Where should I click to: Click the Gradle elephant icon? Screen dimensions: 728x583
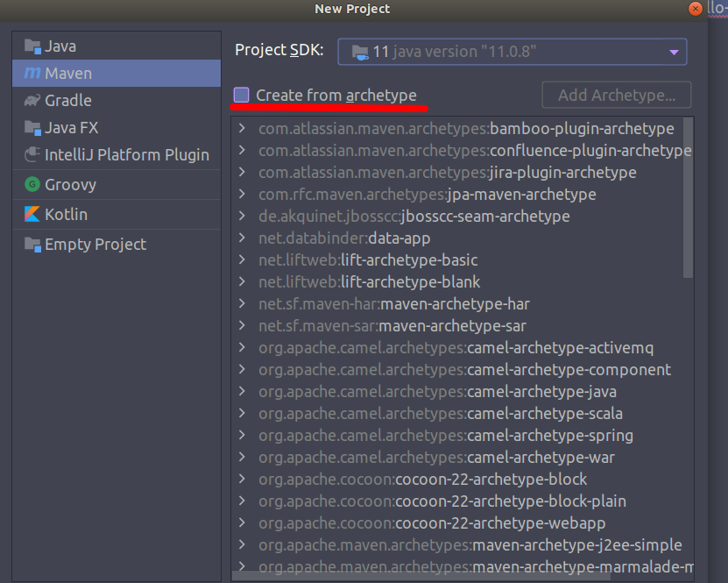32,100
